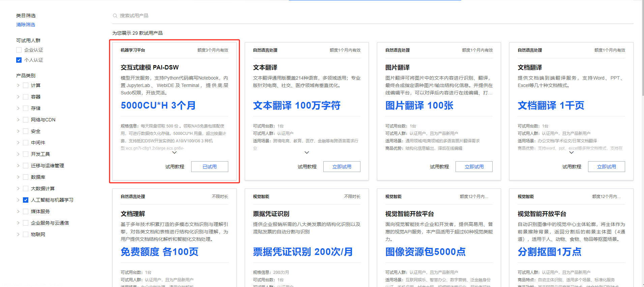Expand the 物联网 category chevron

pos(18,234)
